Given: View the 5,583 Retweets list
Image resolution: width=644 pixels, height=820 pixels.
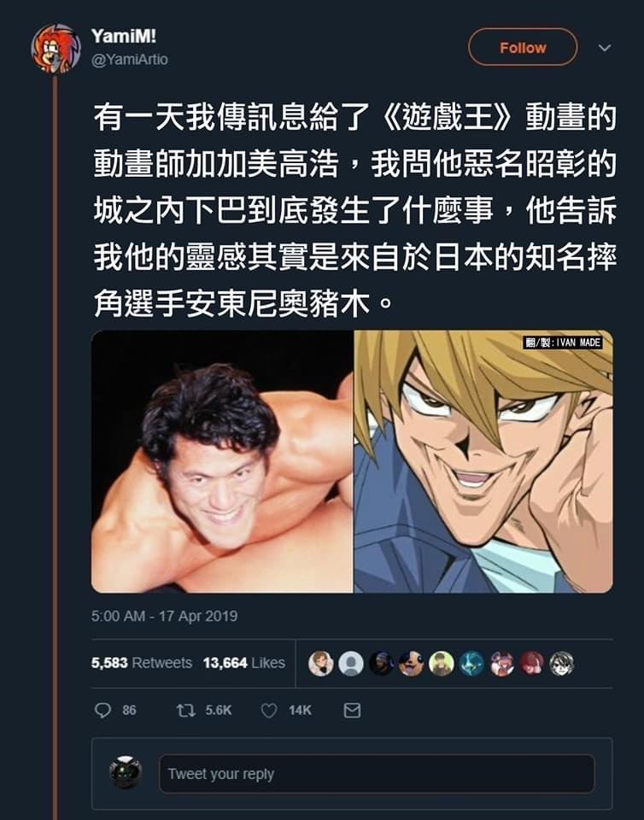Looking at the screenshot, I should click(142, 663).
